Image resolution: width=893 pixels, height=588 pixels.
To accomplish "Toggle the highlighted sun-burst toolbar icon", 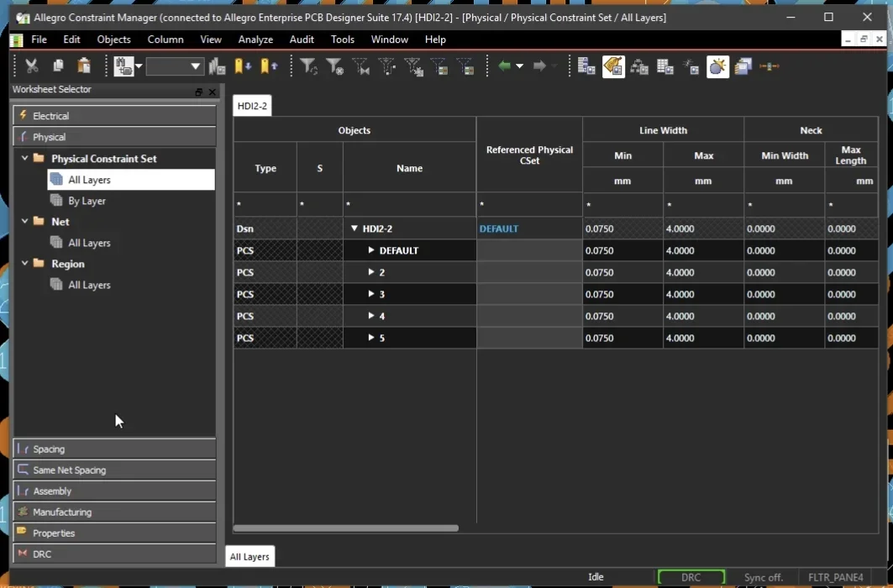I will [x=717, y=66].
